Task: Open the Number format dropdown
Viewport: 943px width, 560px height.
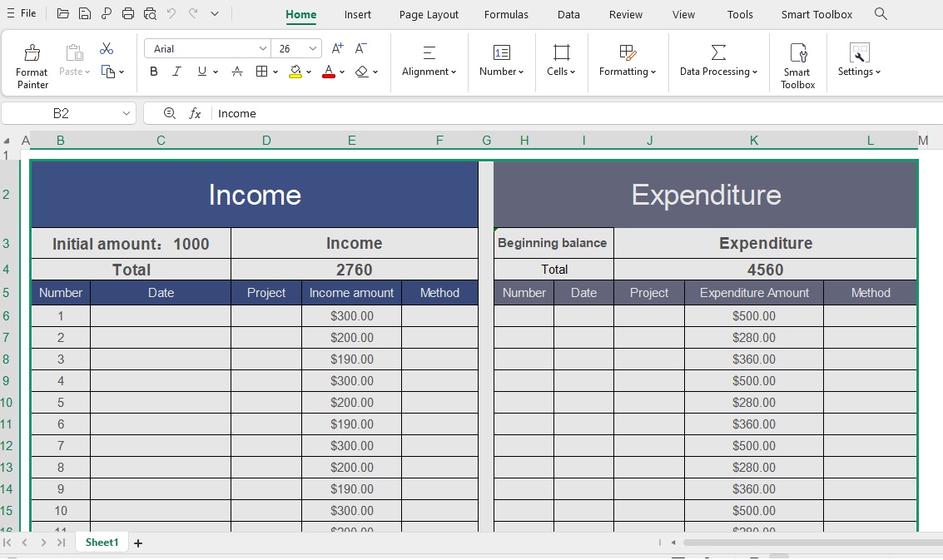Action: coord(501,72)
